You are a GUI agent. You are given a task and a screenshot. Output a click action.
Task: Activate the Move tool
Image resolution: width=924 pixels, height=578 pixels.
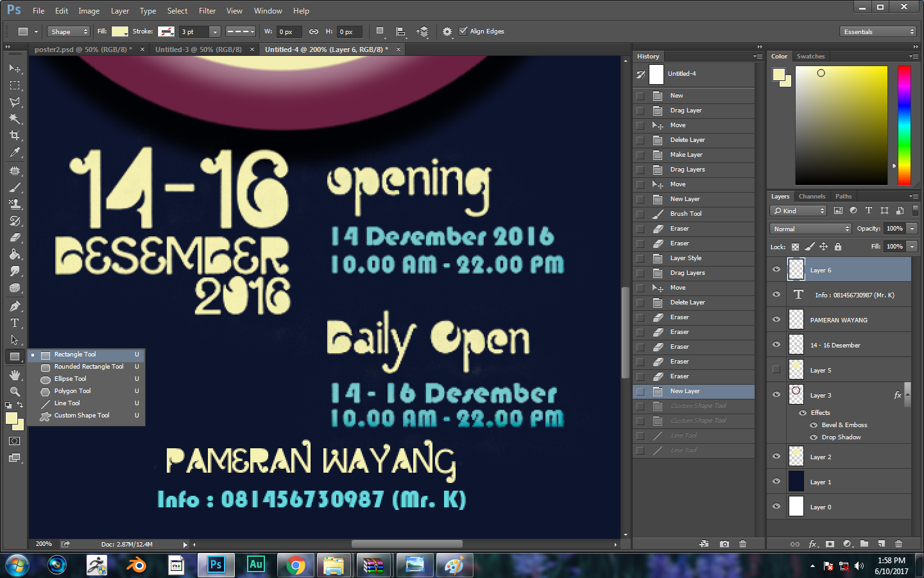(15, 68)
